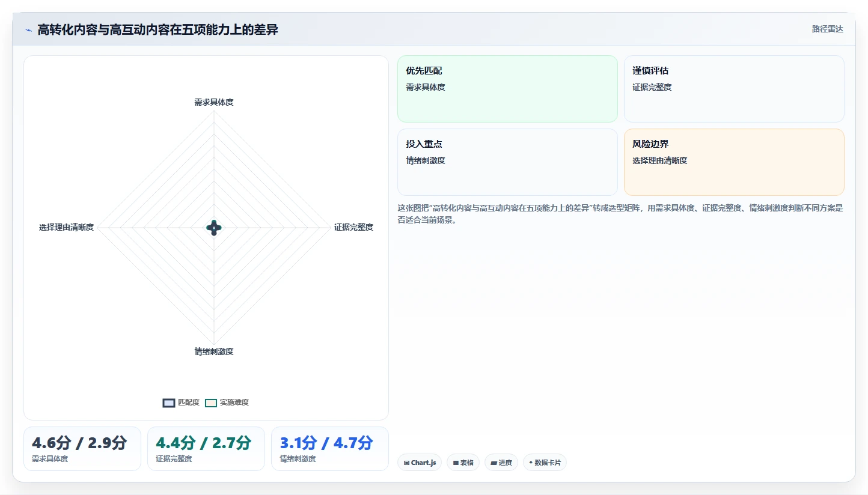This screenshot has height=495, width=868.
Task: Click the 匹配度 legend color box
Action: [x=169, y=403]
